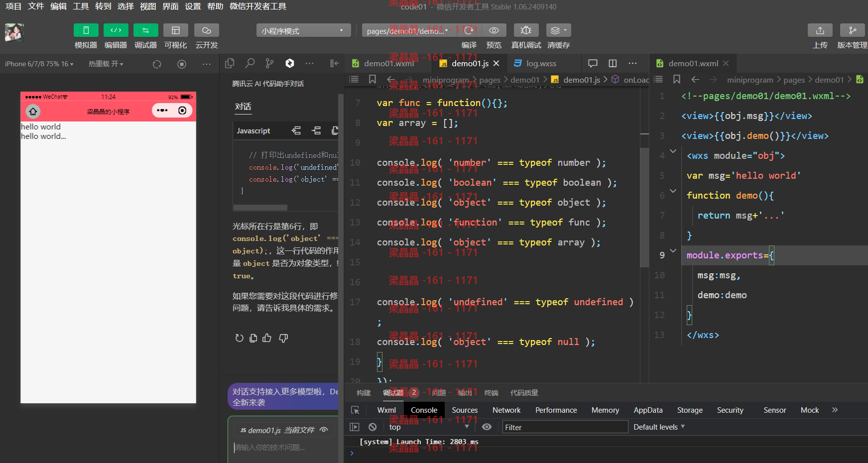Image resolution: width=868 pixels, height=463 pixels.
Task: Toggle the Simulator panel button
Action: (x=86, y=30)
